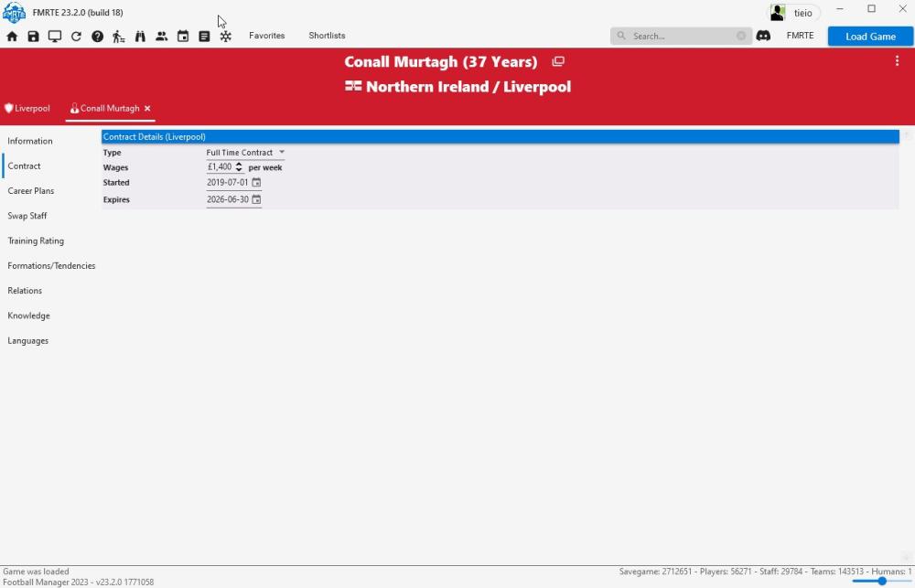
Task: Click the pop-out window icon beside name
Action: tap(558, 61)
